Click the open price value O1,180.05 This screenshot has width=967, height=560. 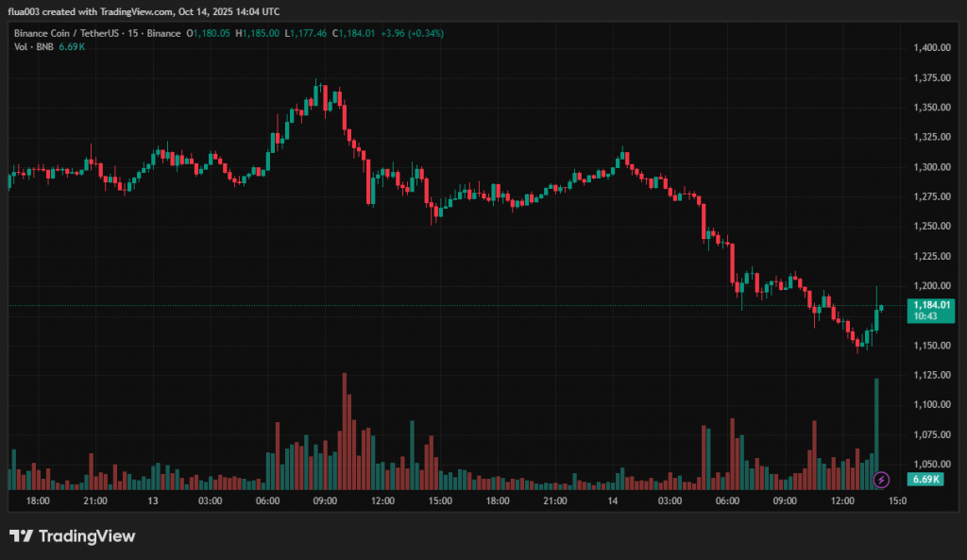210,33
